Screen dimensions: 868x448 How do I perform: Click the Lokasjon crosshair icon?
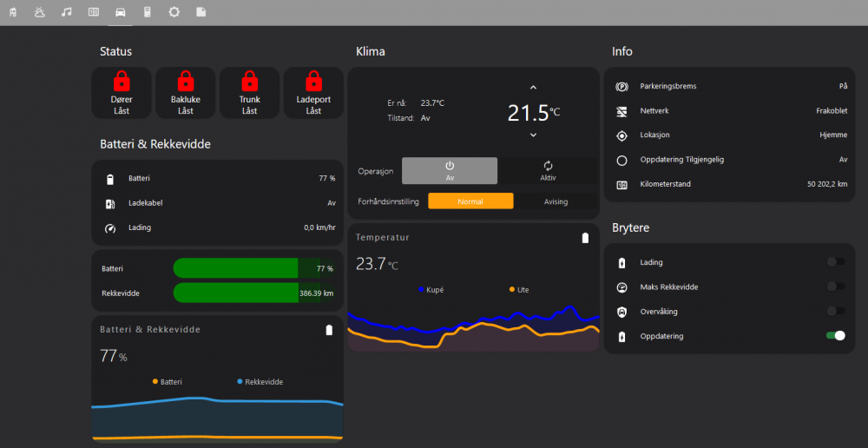(621, 135)
